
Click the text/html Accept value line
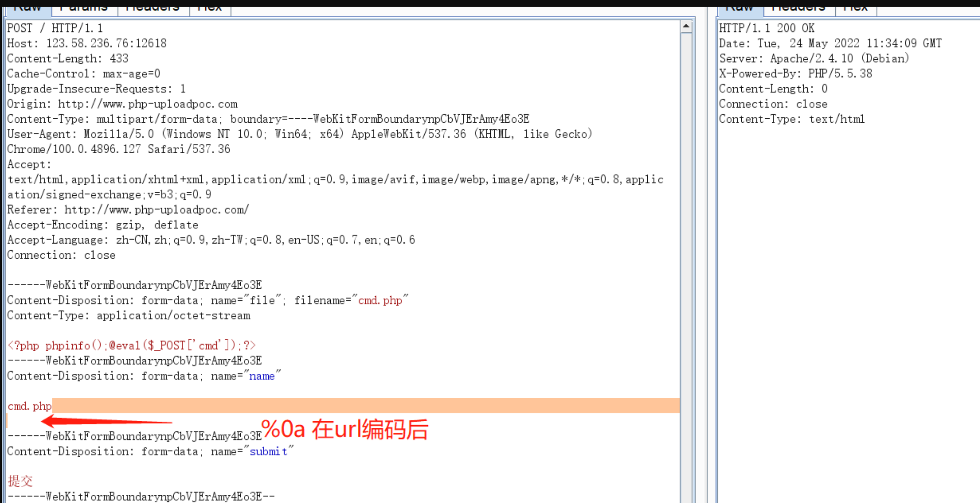[x=335, y=180]
